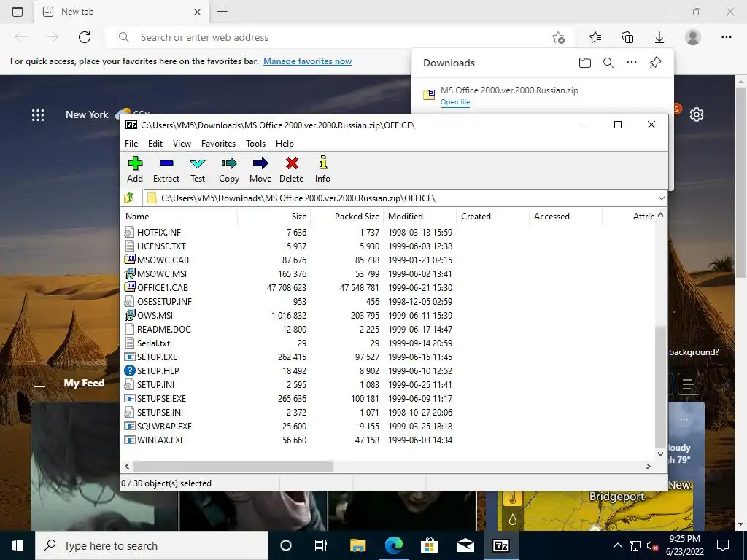The image size is (747, 560).
Task: Click the 7-Zip vertical scrollbar thumb
Action: coord(660,386)
